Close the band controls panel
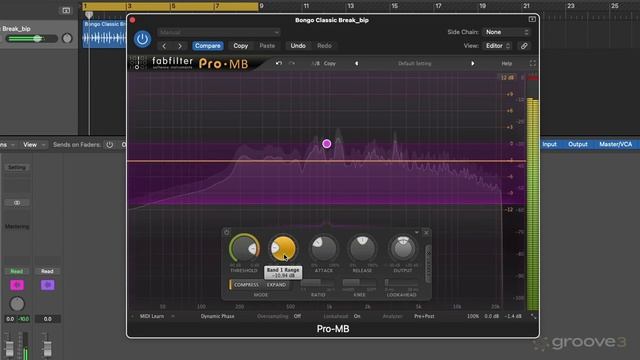640x360 pixels. pyautogui.click(x=426, y=233)
